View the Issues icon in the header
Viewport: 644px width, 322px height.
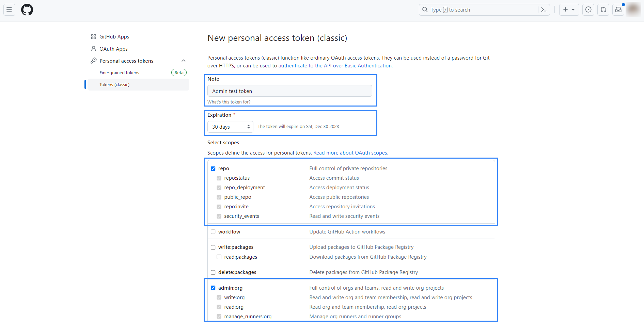pyautogui.click(x=588, y=10)
